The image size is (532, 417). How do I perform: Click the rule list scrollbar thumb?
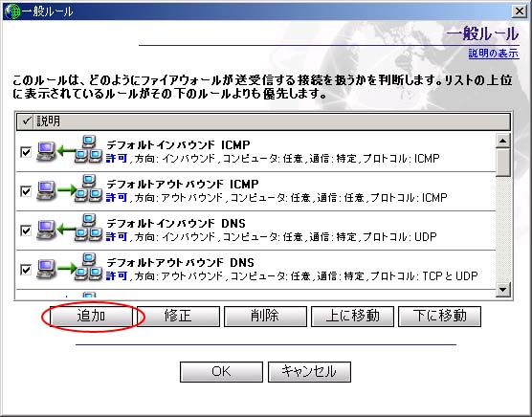click(x=503, y=163)
